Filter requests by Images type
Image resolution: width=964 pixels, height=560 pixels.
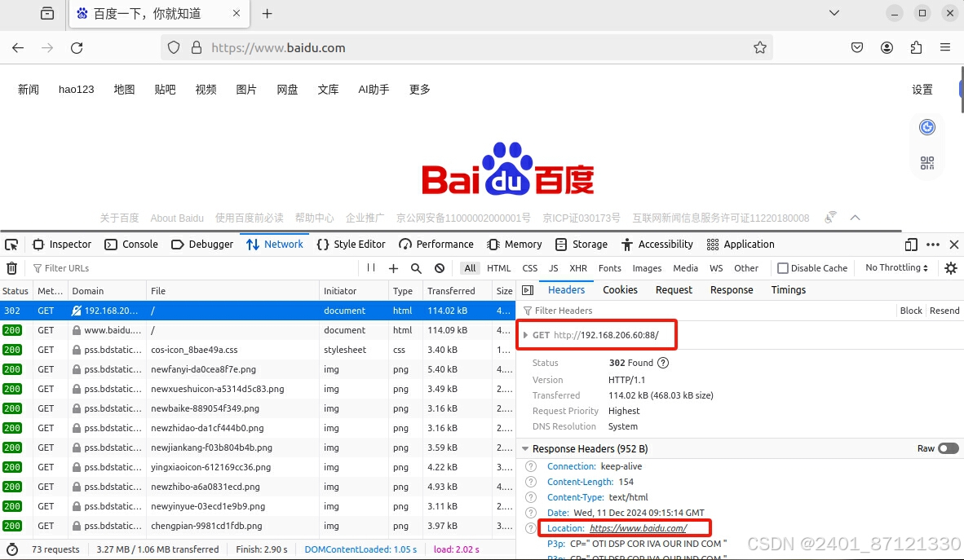647,268
